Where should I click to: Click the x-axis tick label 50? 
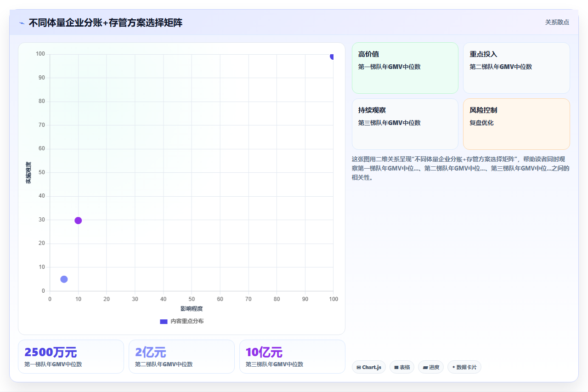pos(192,299)
